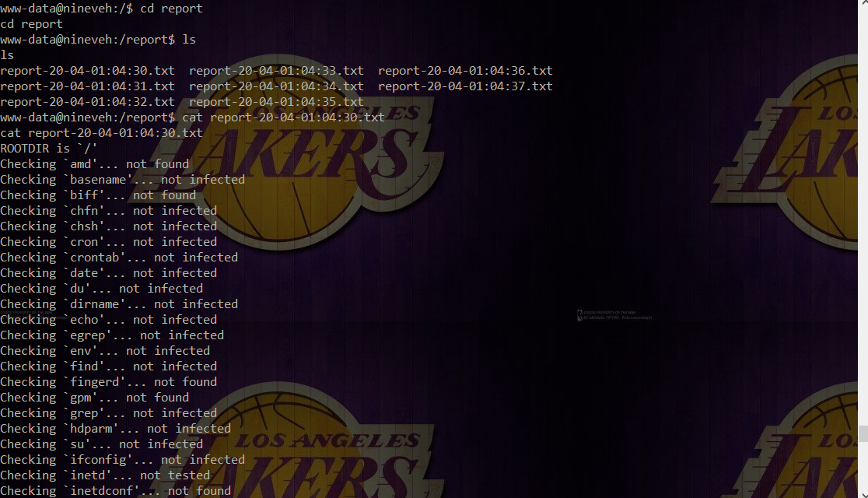Screen dimensions: 868x498
Task: Click the "Checking `echo'" line
Action: click(x=109, y=320)
